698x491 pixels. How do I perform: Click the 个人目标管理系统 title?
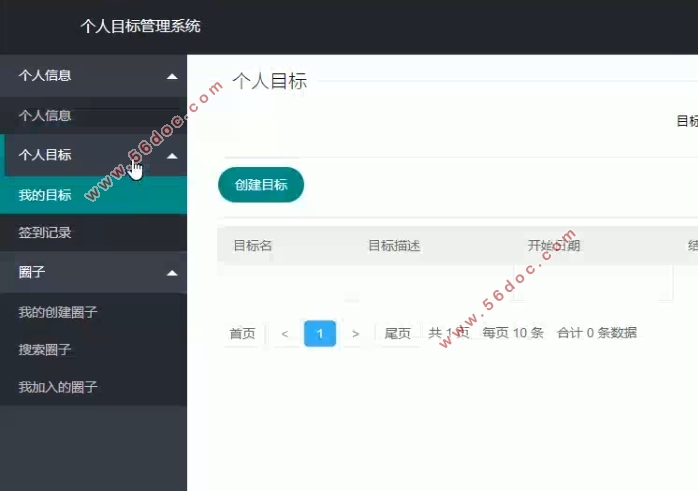coord(141,26)
